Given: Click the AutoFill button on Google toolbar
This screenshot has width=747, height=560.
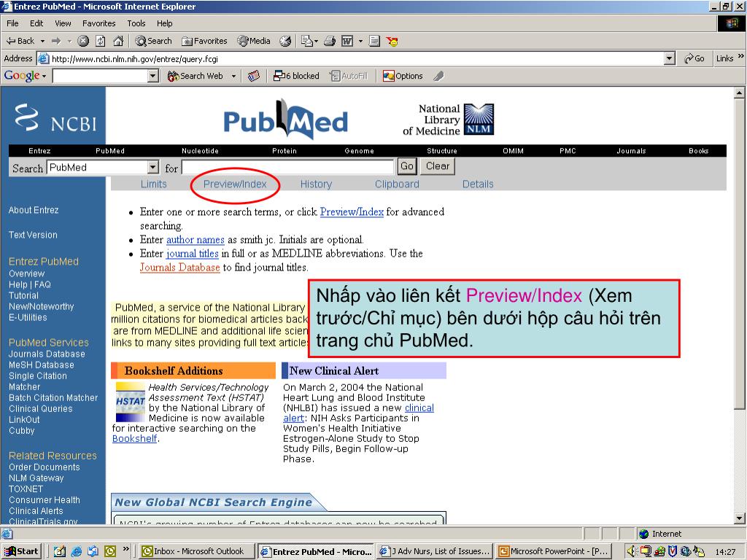Looking at the screenshot, I should pyautogui.click(x=349, y=76).
